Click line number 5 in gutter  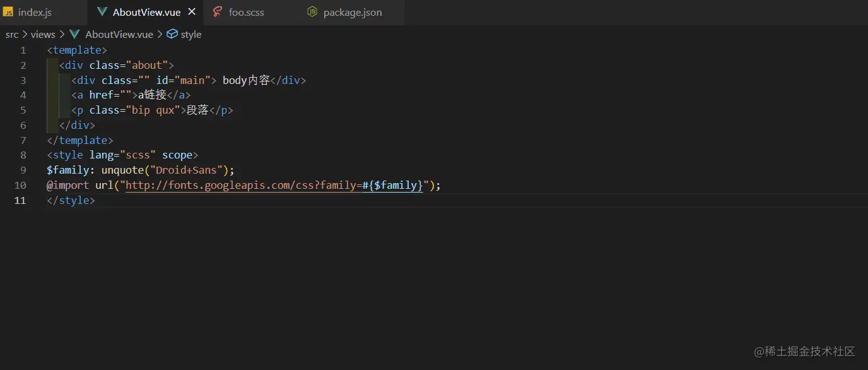coord(23,110)
